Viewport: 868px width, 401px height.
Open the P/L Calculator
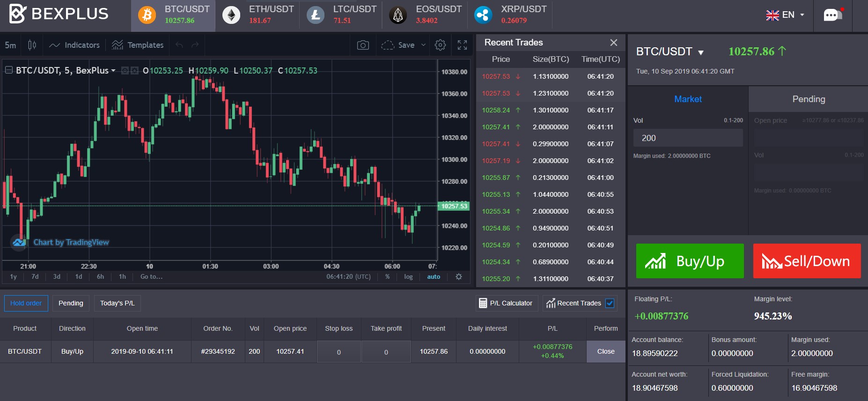pos(507,303)
